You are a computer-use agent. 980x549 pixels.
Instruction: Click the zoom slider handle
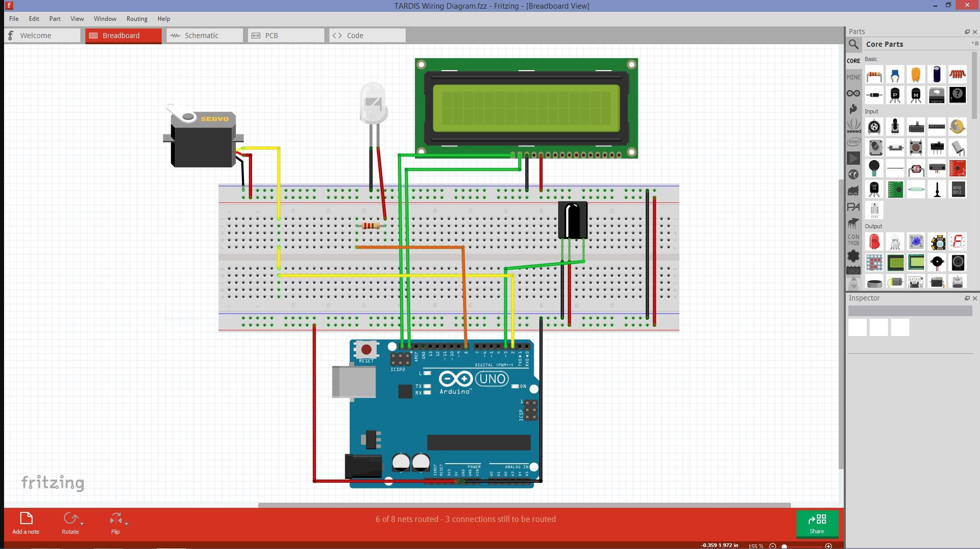pos(784,546)
